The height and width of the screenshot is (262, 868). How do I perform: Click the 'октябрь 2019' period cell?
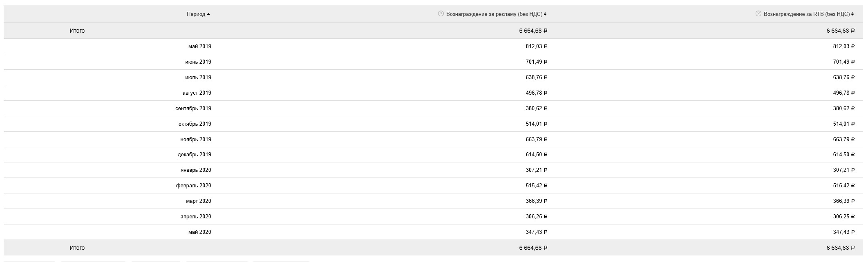coord(195,124)
